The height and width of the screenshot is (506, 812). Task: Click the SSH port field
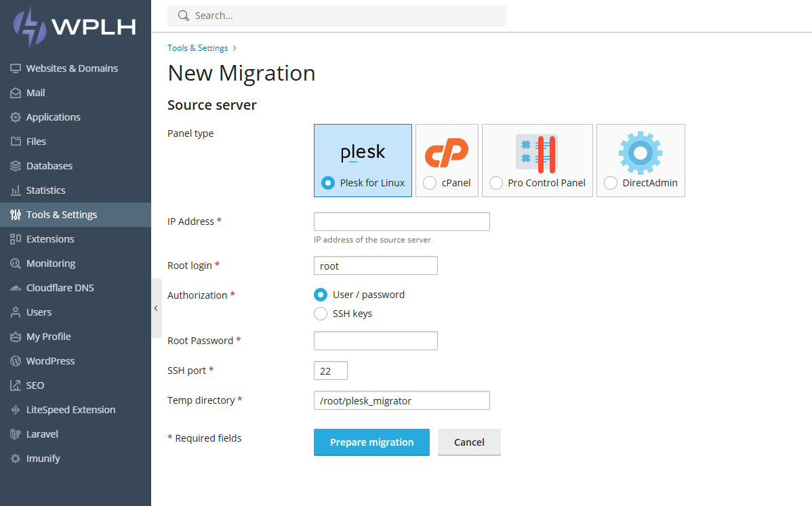(x=330, y=371)
